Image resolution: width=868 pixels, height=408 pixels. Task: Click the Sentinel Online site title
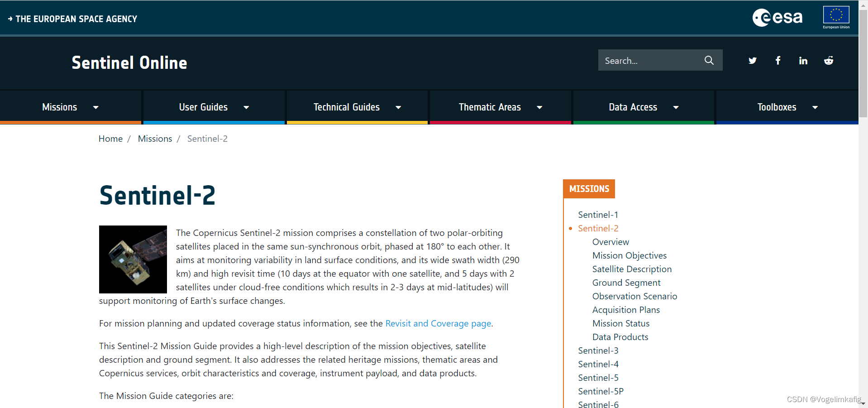pyautogui.click(x=129, y=62)
